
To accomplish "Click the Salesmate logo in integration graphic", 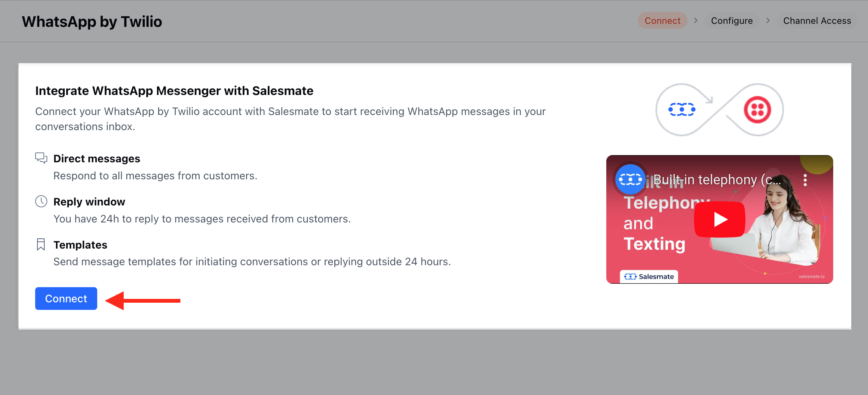I will [682, 109].
